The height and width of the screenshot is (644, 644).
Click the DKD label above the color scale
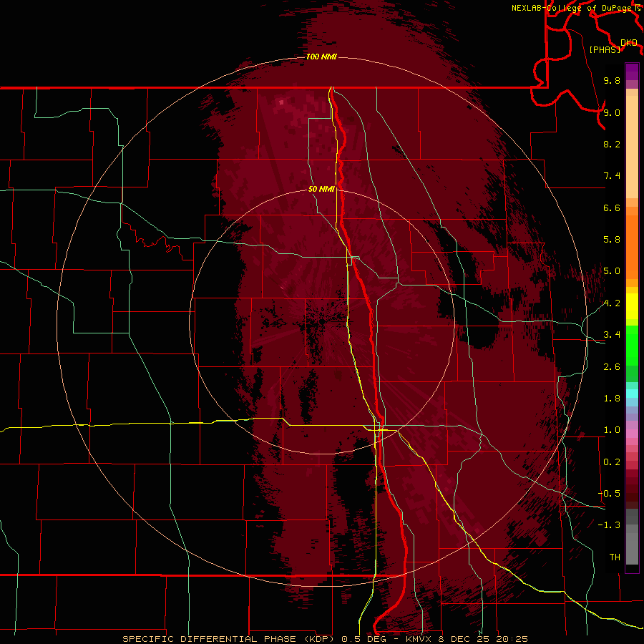pos(629,43)
